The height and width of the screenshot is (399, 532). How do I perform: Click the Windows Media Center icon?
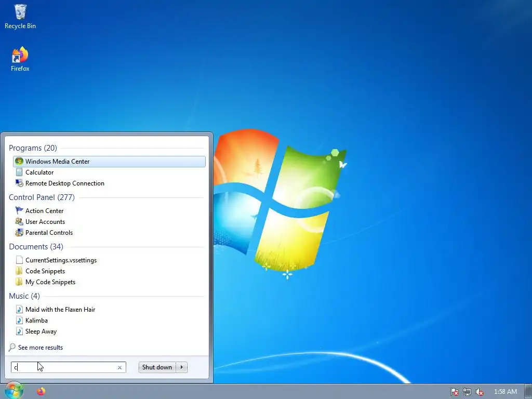[x=19, y=161]
